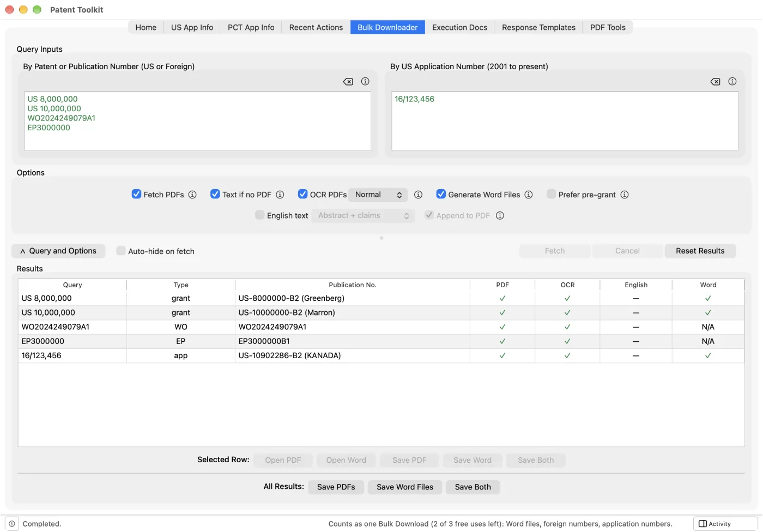Screen dimensions: 763x532
Task: Toggle the Append to PDF checkbox
Action: 429,215
